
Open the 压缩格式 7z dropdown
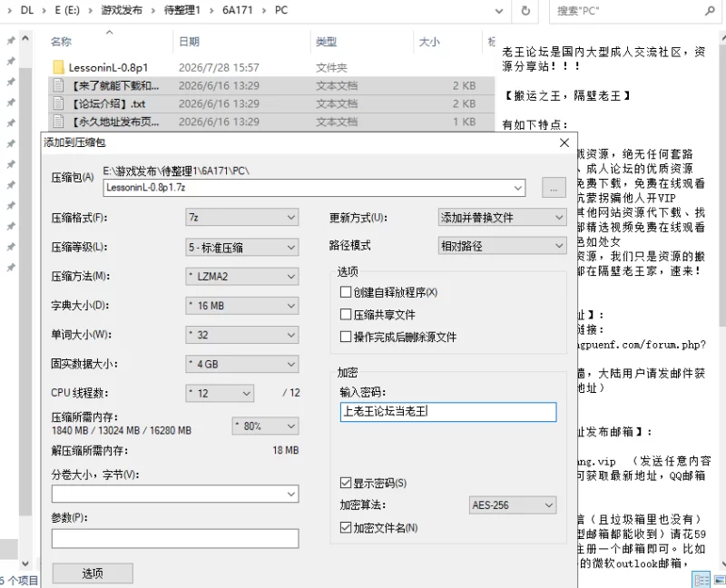pos(241,217)
